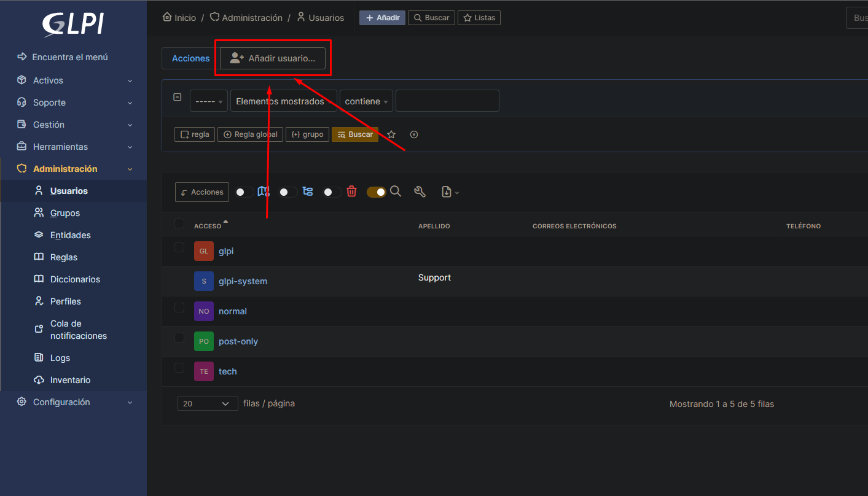The height and width of the screenshot is (496, 868).
Task: Save search with the star bookmark icon
Action: coord(391,134)
